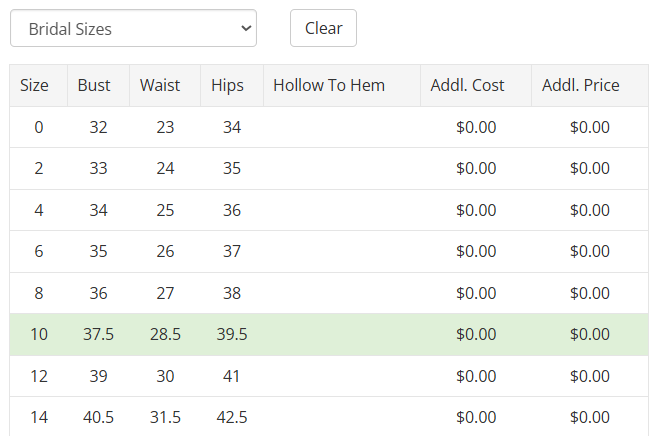Screen dimensions: 653x436
Task: Select the size 8 row
Action: pos(329,293)
